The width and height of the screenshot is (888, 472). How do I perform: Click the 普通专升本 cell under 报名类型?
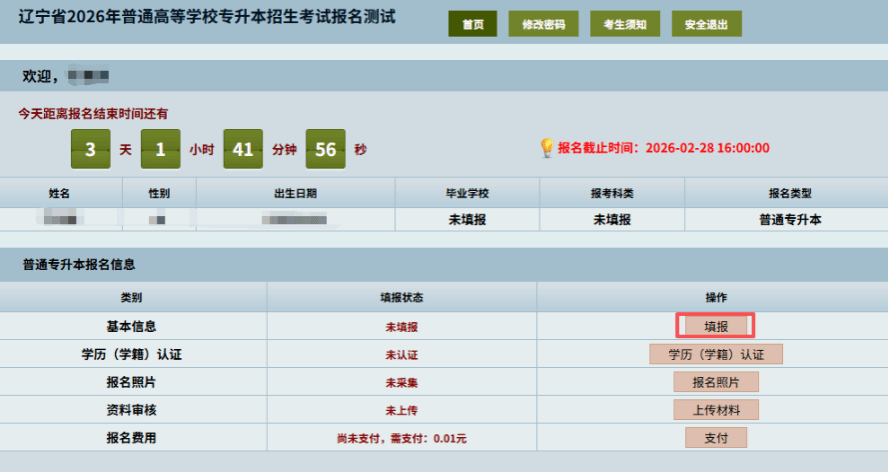[x=784, y=220]
